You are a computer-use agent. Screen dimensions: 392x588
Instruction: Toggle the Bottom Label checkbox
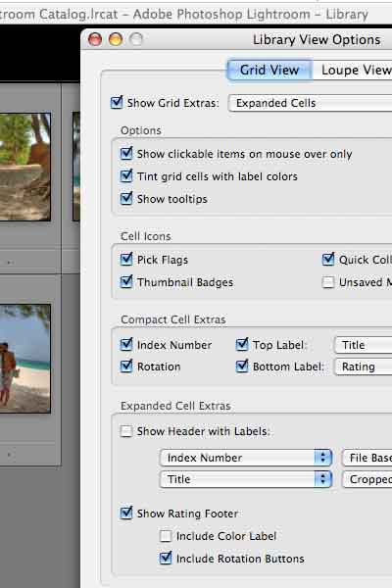242,366
